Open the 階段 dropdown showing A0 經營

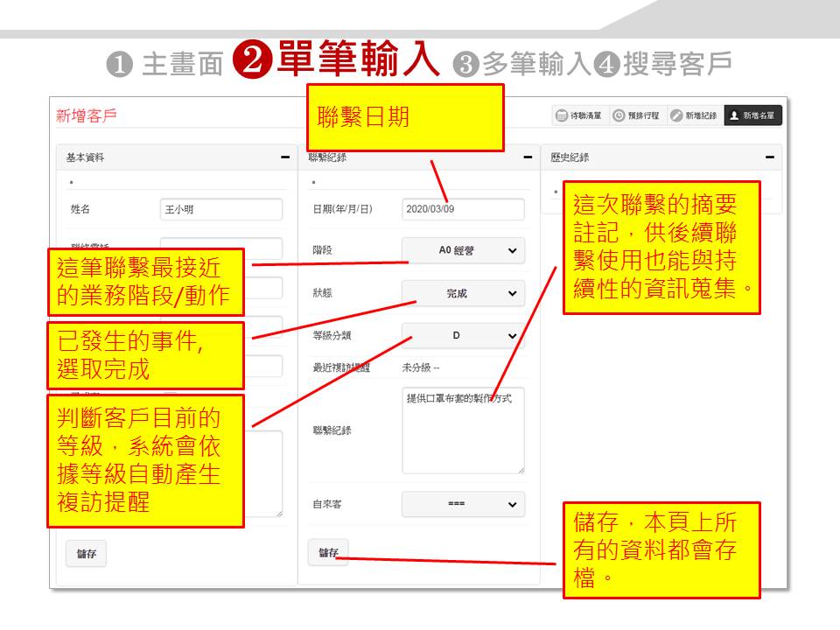coord(463,250)
